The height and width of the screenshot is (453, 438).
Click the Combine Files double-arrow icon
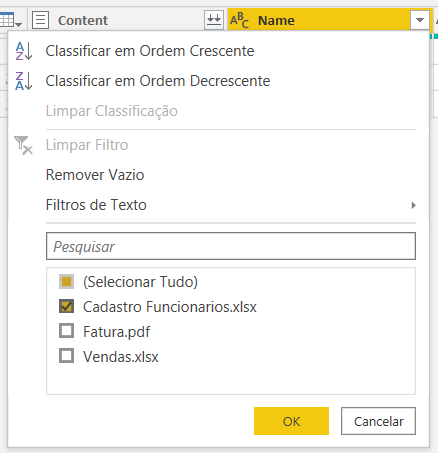214,20
